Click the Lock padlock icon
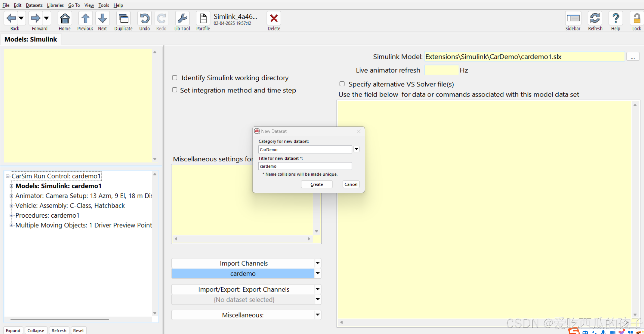This screenshot has width=644, height=334. [x=636, y=18]
